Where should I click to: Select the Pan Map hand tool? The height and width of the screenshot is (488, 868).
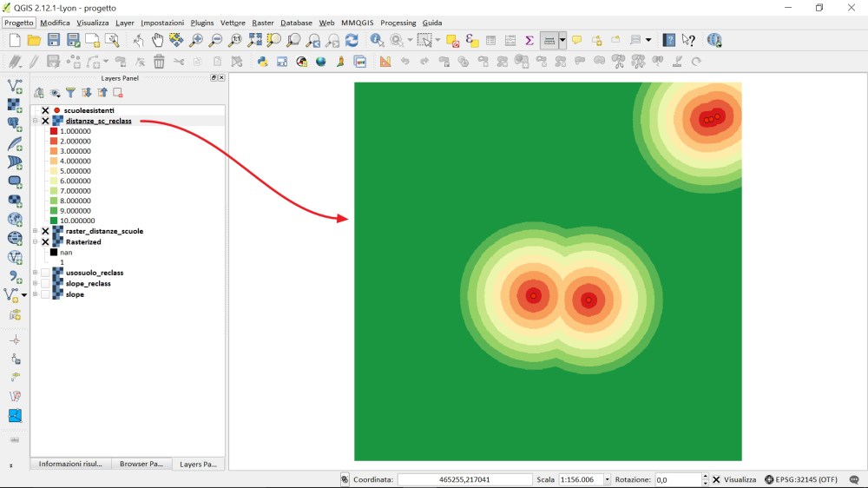(x=157, y=40)
